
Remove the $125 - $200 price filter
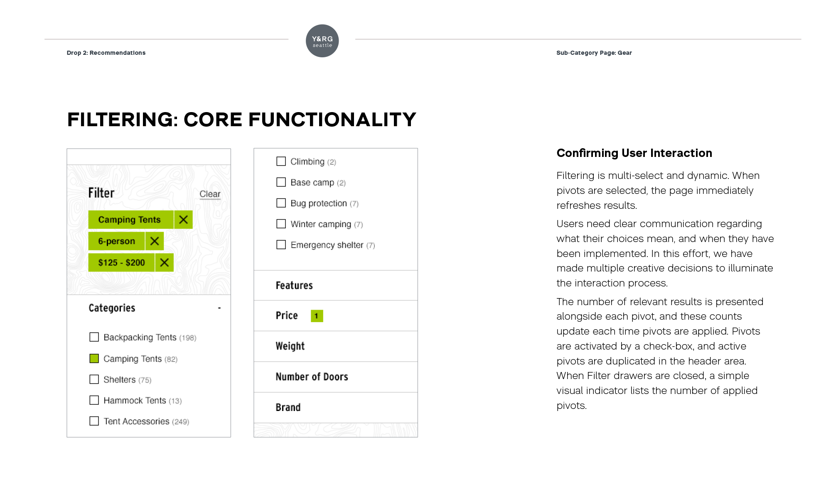click(x=165, y=262)
